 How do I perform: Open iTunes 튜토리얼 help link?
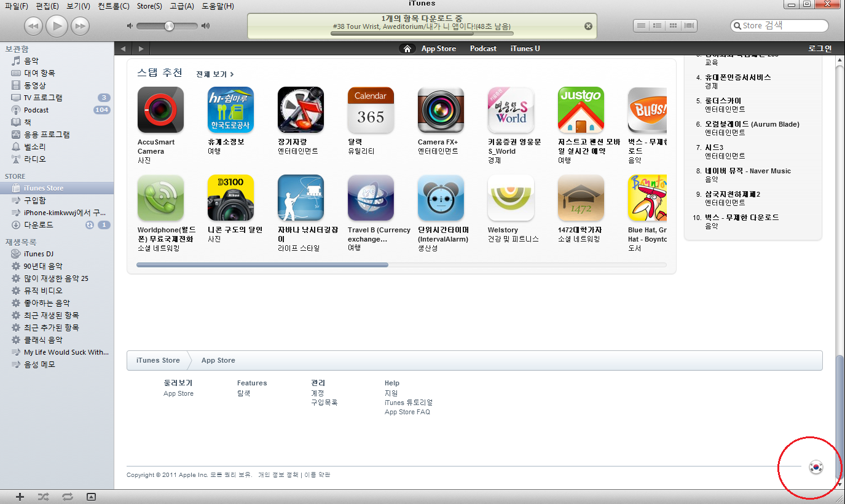[409, 403]
